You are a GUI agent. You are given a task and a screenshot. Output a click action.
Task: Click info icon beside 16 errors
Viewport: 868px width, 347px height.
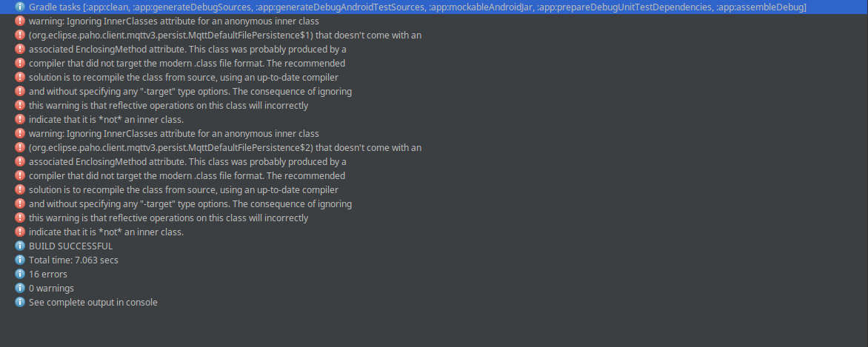[x=20, y=274]
